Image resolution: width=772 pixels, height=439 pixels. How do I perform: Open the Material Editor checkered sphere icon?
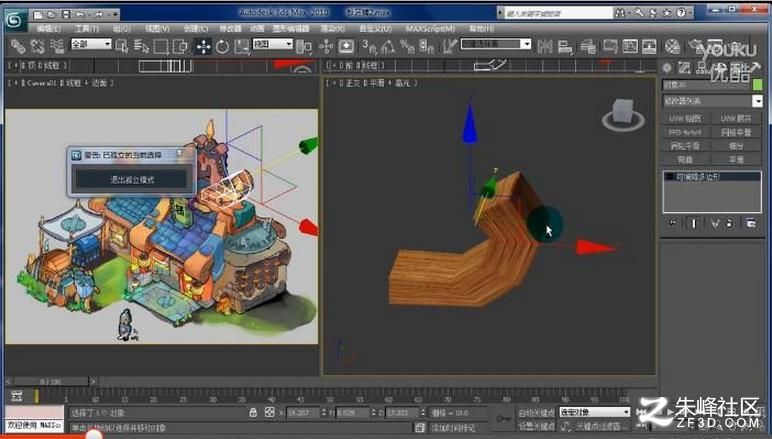[x=672, y=46]
